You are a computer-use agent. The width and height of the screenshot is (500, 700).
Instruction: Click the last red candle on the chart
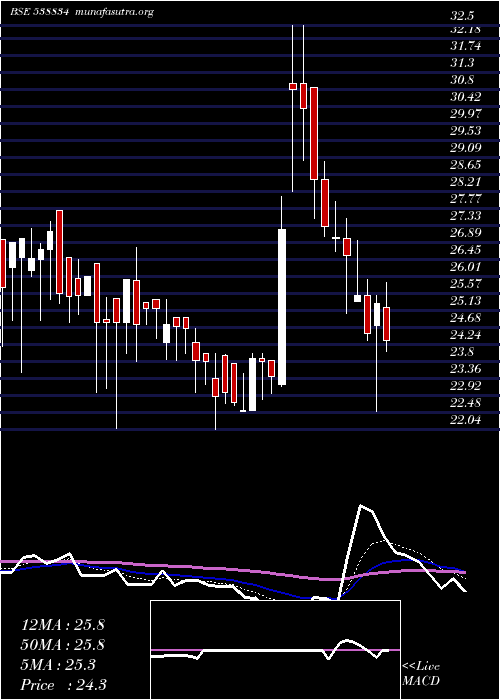click(x=387, y=324)
